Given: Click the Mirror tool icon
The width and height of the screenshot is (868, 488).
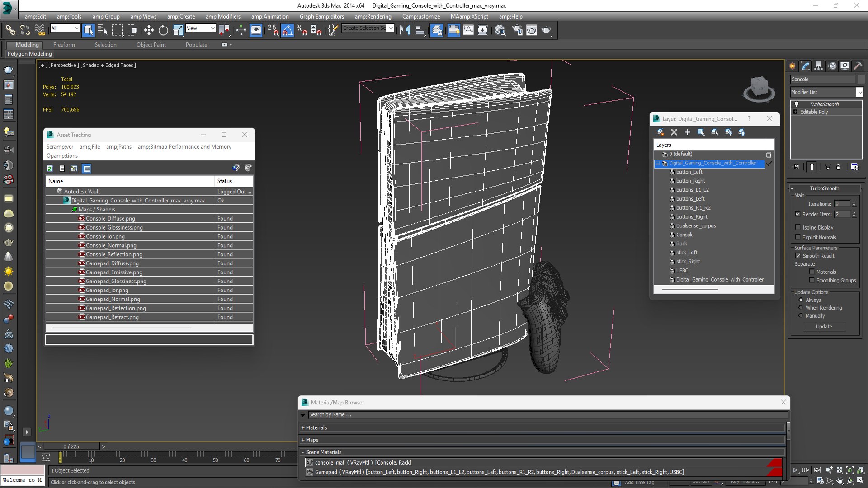Looking at the screenshot, I should (x=405, y=30).
